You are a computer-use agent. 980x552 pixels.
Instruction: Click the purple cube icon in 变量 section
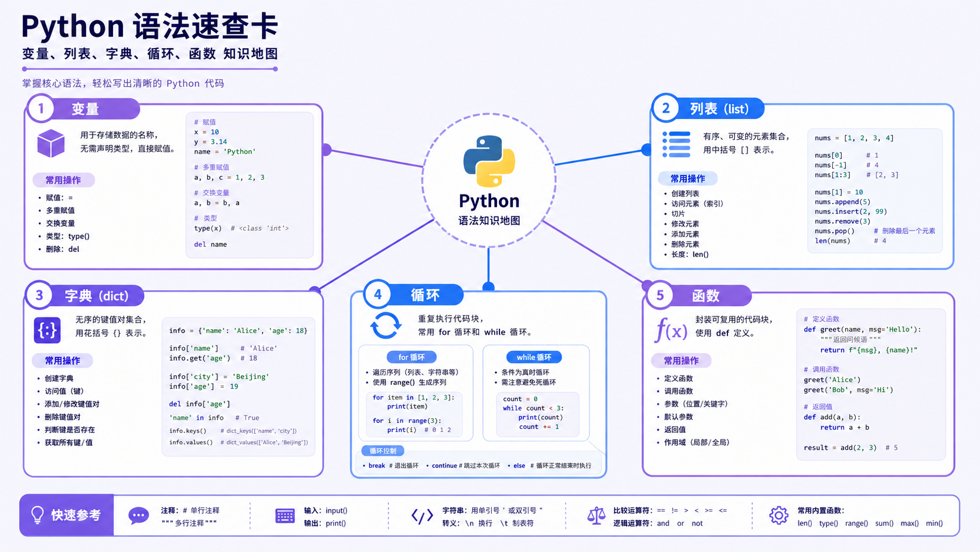51,143
